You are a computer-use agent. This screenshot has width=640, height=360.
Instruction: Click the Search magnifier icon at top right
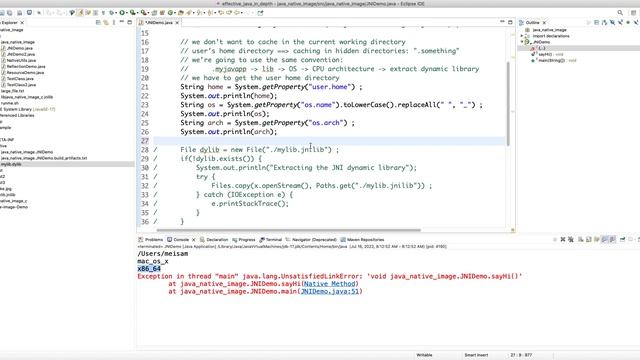coord(620,13)
